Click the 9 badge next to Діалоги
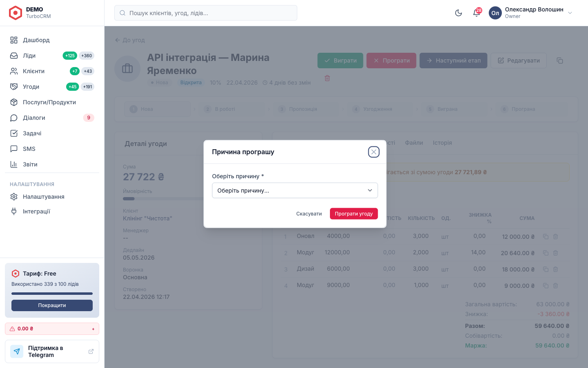This screenshot has width=588, height=368. [89, 118]
